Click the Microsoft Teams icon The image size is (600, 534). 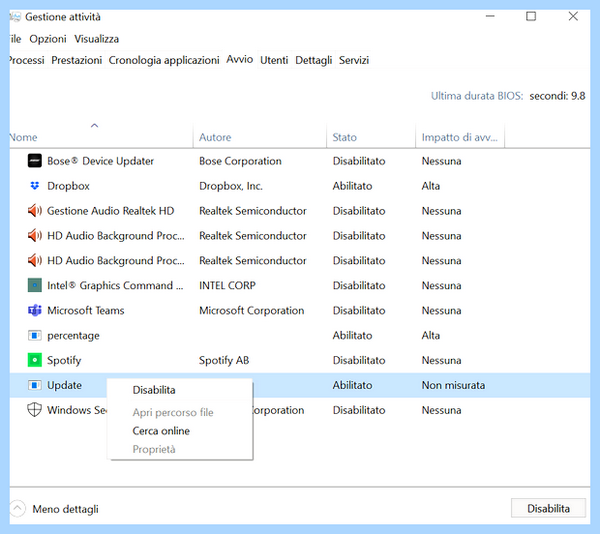coord(34,310)
